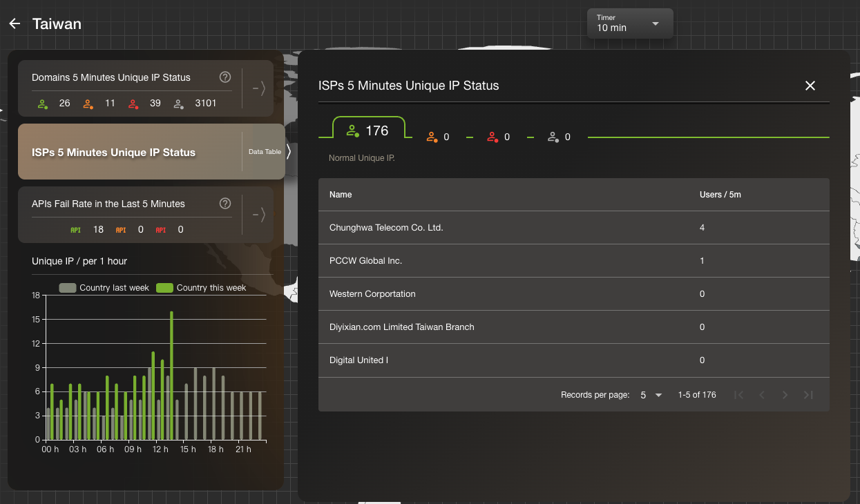Open help for APIs Fail Rate card

(224, 204)
